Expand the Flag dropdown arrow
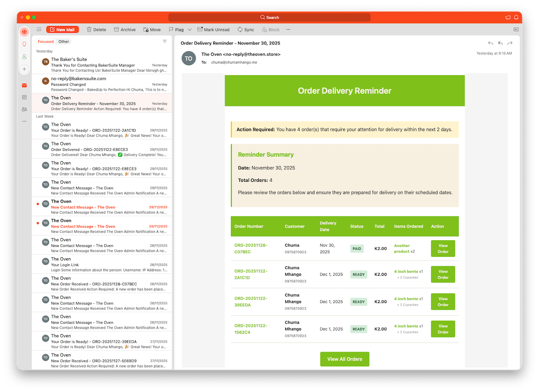The width and height of the screenshot is (539, 392). pyautogui.click(x=190, y=30)
